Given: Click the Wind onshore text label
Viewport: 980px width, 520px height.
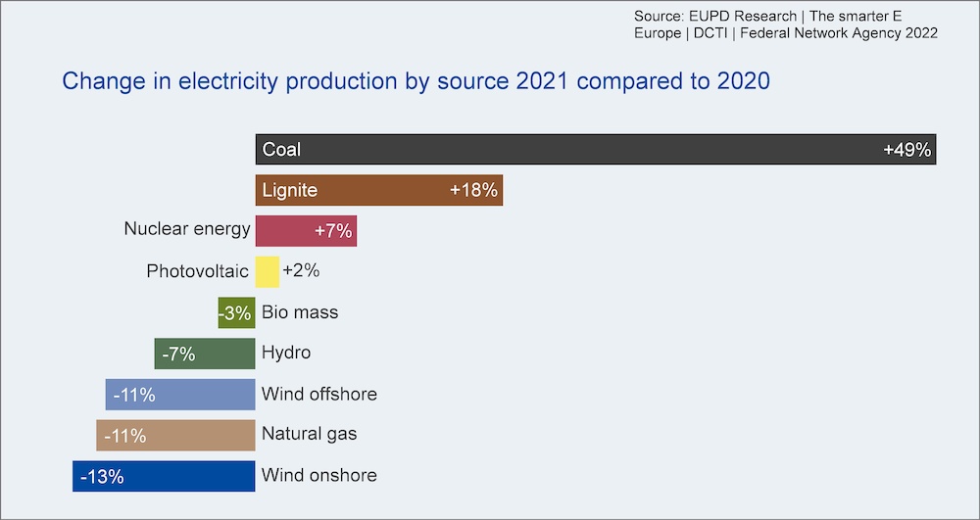Looking at the screenshot, I should click(319, 476).
